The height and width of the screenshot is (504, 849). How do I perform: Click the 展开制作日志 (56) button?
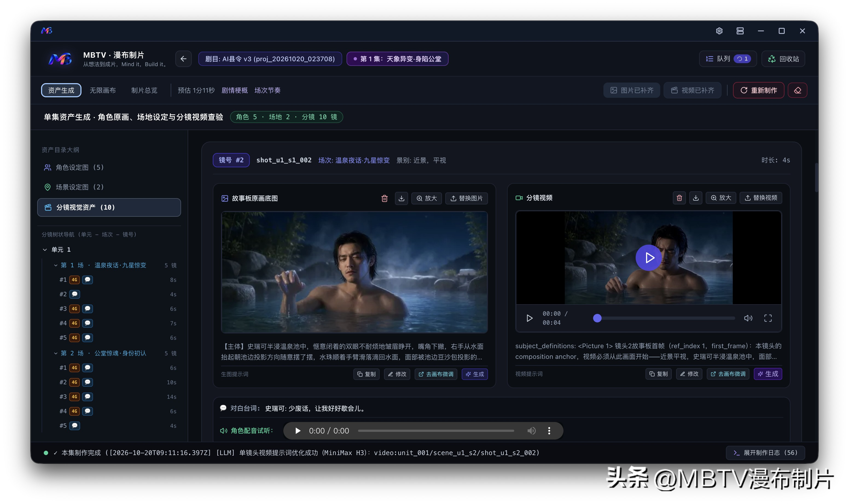[765, 453]
